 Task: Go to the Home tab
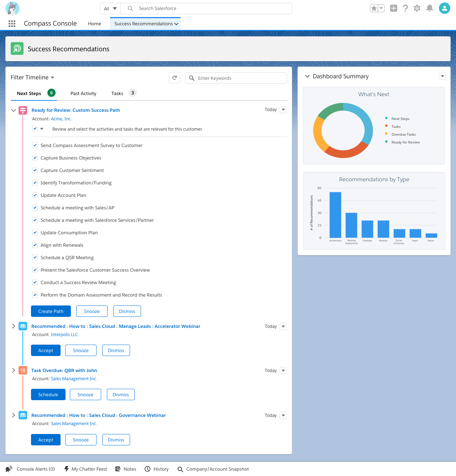point(94,24)
